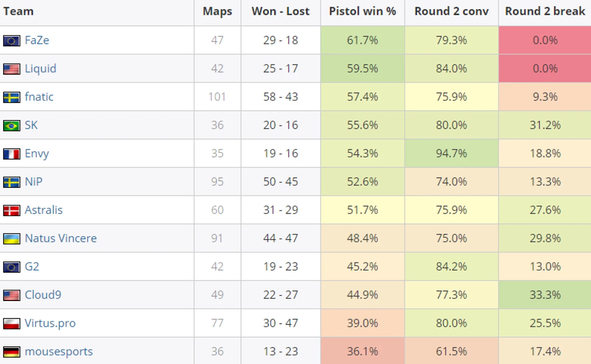Image resolution: width=591 pixels, height=364 pixels.
Task: Sort by the Round 2 break column
Action: (545, 11)
